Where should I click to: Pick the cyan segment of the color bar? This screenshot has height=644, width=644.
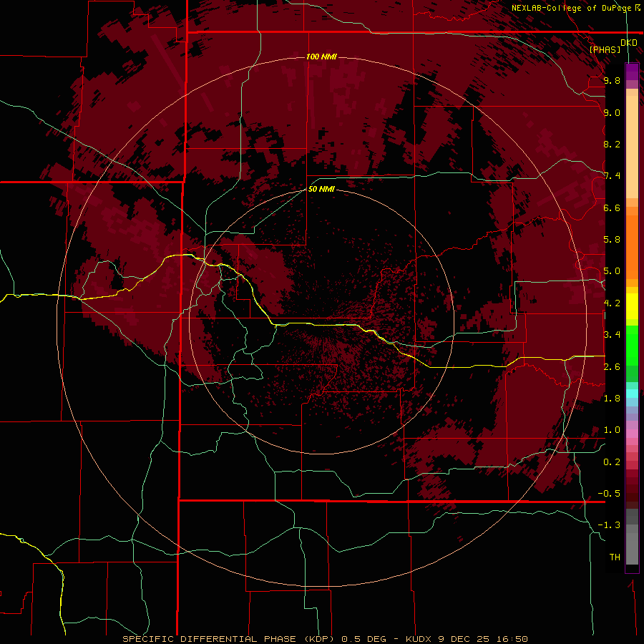[632, 394]
